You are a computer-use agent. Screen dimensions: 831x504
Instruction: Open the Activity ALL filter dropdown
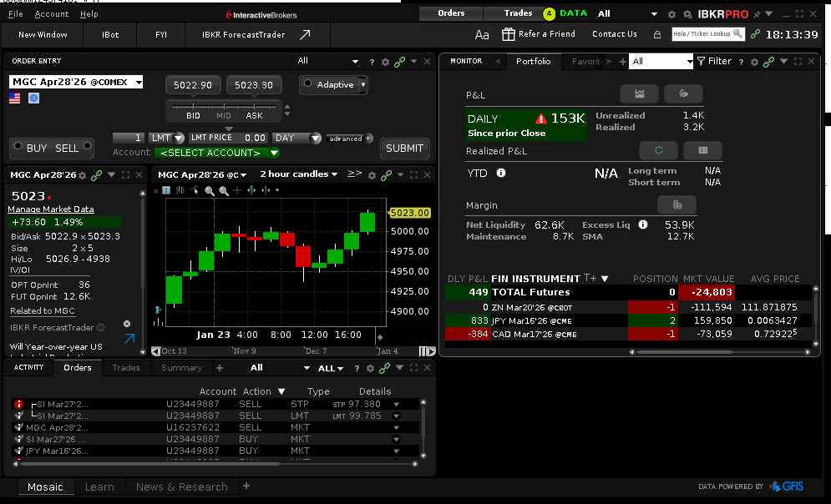point(331,369)
